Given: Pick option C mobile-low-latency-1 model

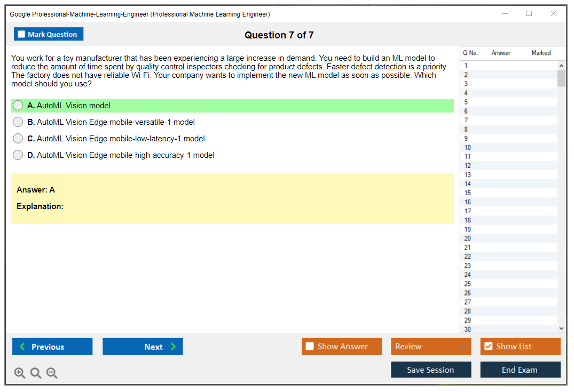Looking at the screenshot, I should click(x=18, y=139).
